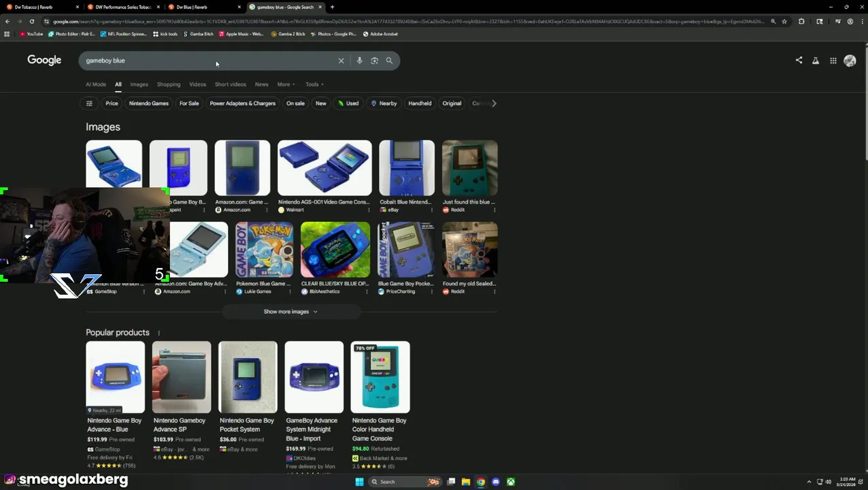Open the three-dot menu on the PriceCharting image
The image size is (868, 490).
point(431,291)
